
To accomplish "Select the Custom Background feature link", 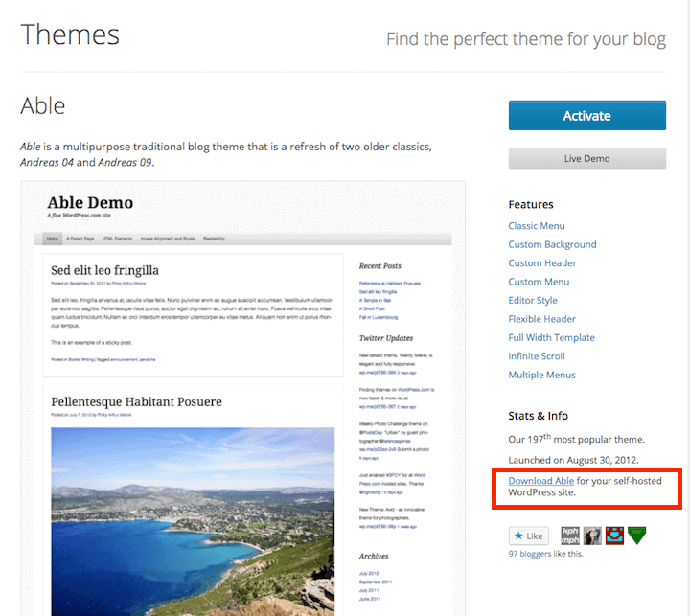I will (x=552, y=244).
